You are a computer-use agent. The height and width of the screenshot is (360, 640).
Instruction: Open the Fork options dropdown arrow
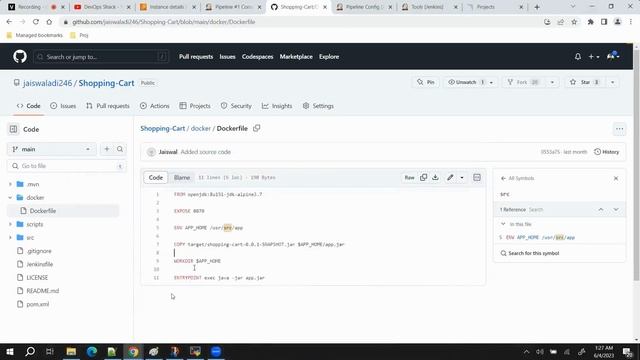tap(552, 82)
